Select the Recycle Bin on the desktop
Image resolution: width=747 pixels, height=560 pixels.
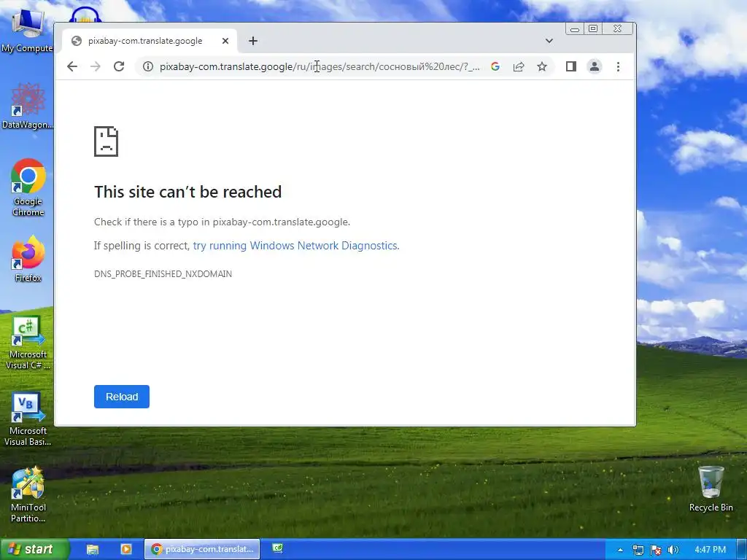(711, 489)
